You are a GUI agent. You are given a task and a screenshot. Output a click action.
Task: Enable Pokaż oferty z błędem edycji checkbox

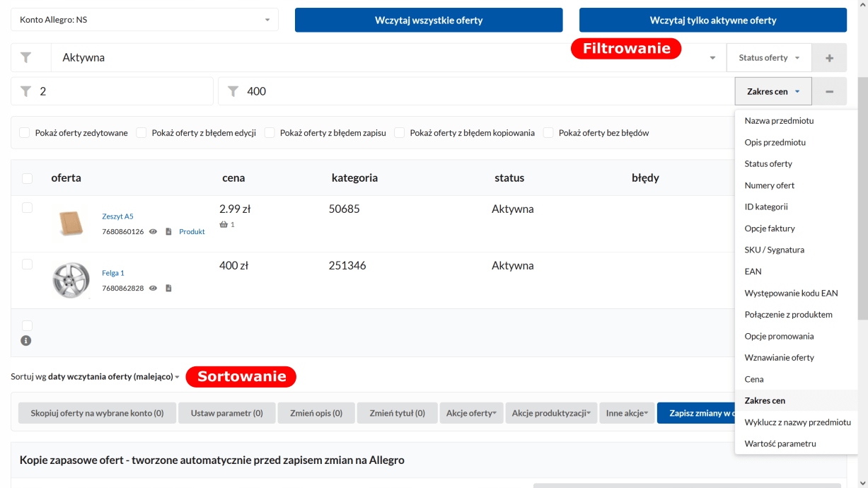coord(141,132)
